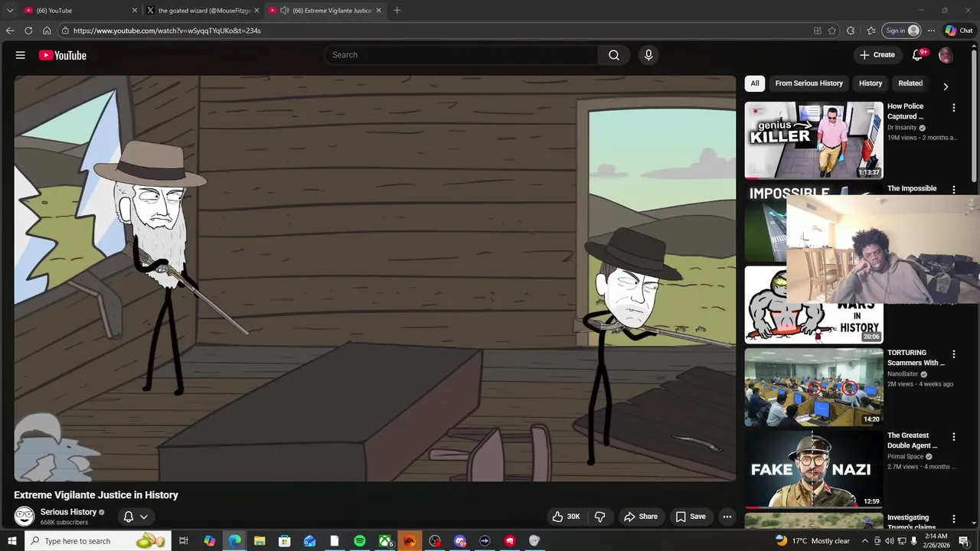Dislike the video with thumbs down
The width and height of the screenshot is (980, 551).
[x=600, y=517]
